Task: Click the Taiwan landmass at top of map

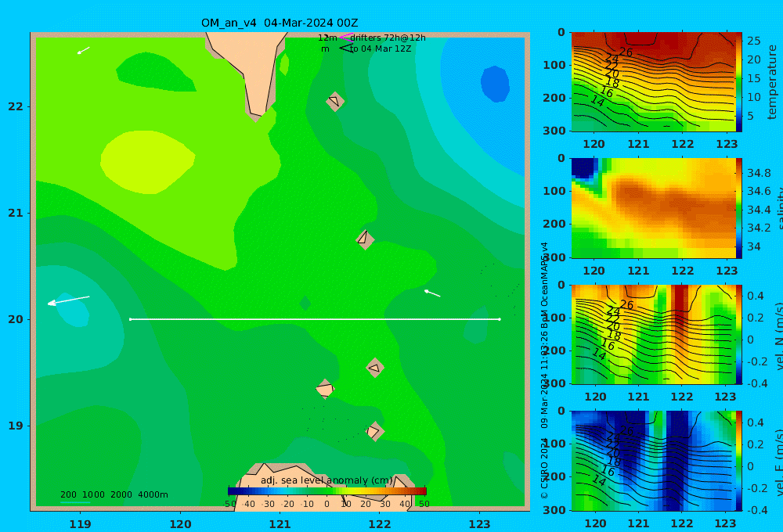Action: point(252,70)
